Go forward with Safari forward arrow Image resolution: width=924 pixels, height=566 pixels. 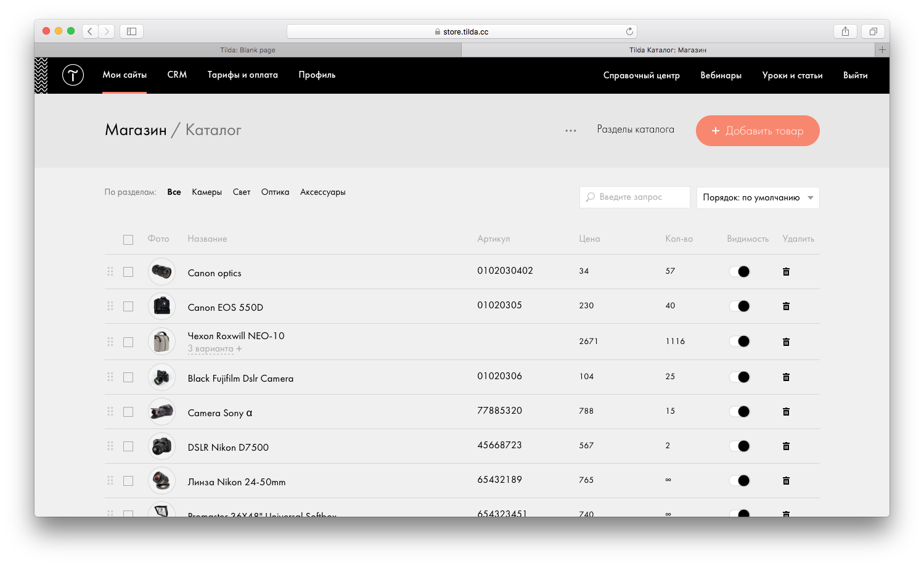coord(107,31)
